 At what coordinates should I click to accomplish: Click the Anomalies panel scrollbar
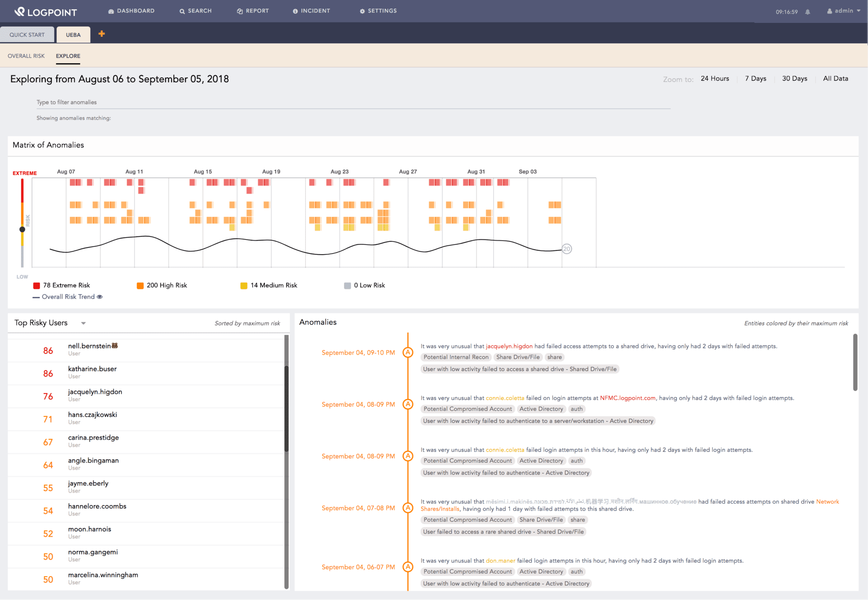[855, 362]
